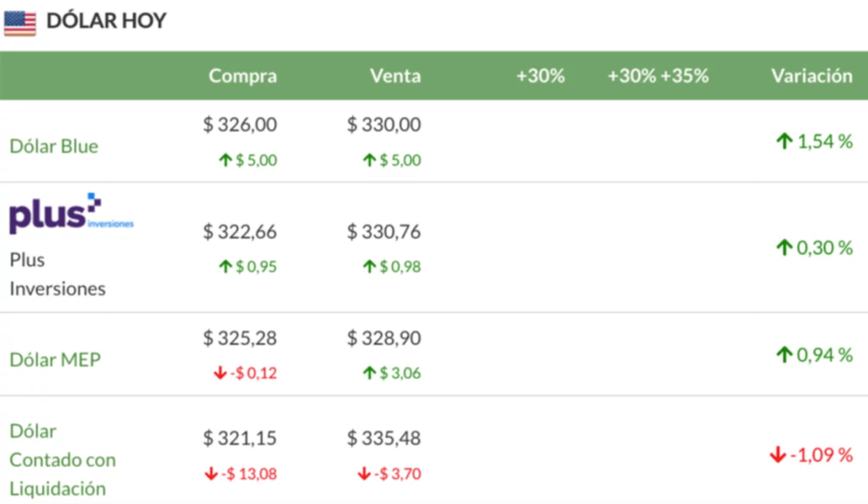Click the DÓLAR HOY heading
868x504 pixels.
[106, 21]
